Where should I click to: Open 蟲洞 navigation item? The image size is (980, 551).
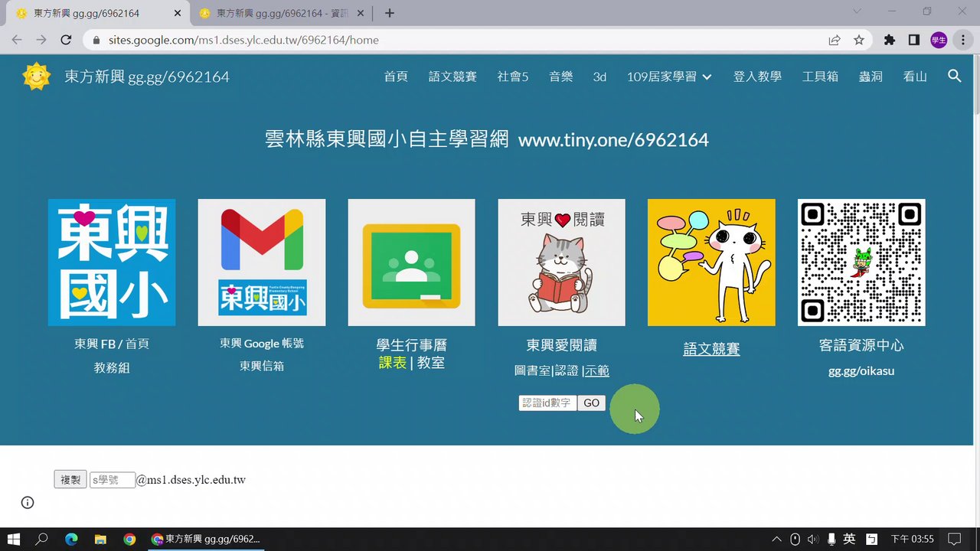click(x=871, y=77)
